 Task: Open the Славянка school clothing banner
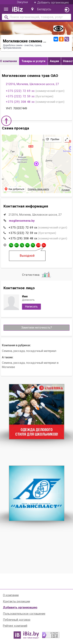coord(37,411)
